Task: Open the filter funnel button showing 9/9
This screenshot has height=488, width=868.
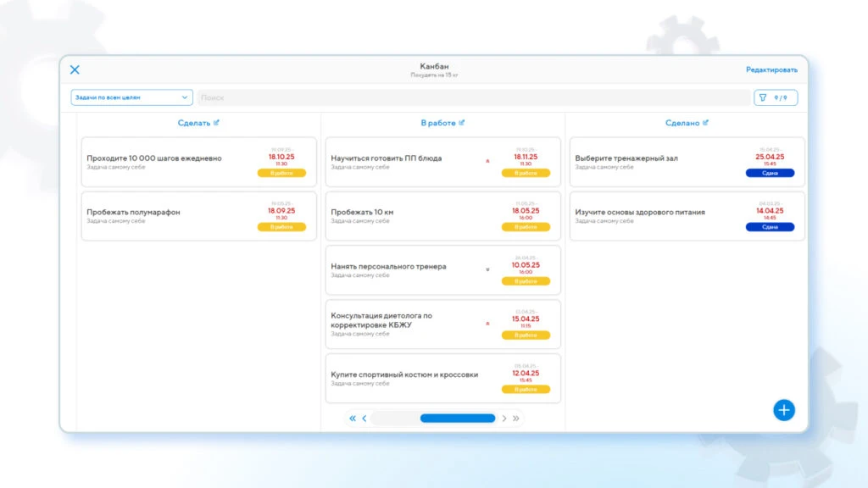Action: point(776,98)
